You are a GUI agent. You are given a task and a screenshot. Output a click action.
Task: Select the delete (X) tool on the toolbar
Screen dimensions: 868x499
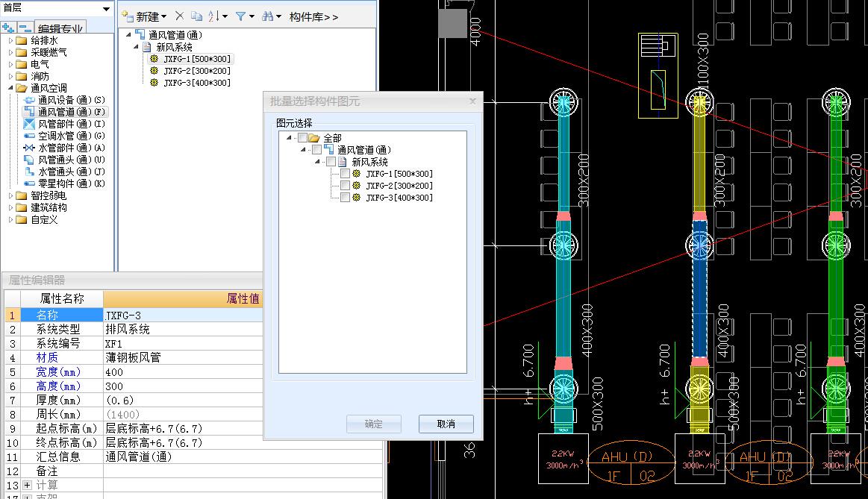[x=180, y=15]
